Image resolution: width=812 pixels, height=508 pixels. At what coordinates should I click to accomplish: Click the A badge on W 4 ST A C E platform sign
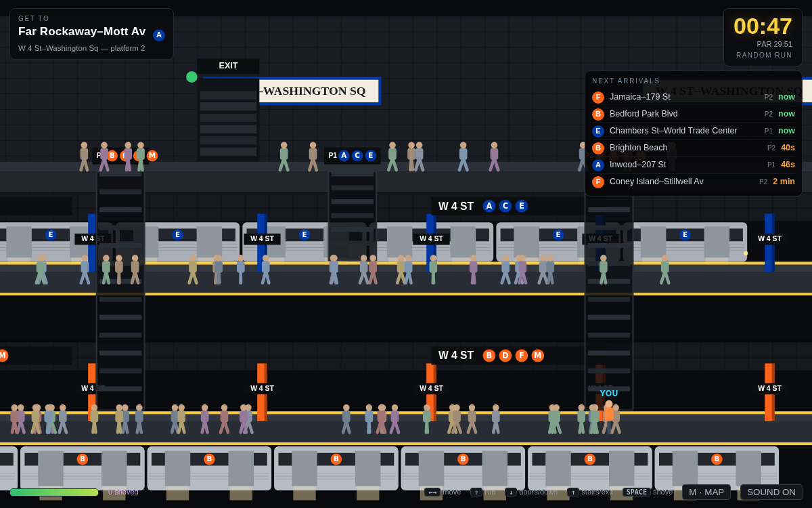489,206
